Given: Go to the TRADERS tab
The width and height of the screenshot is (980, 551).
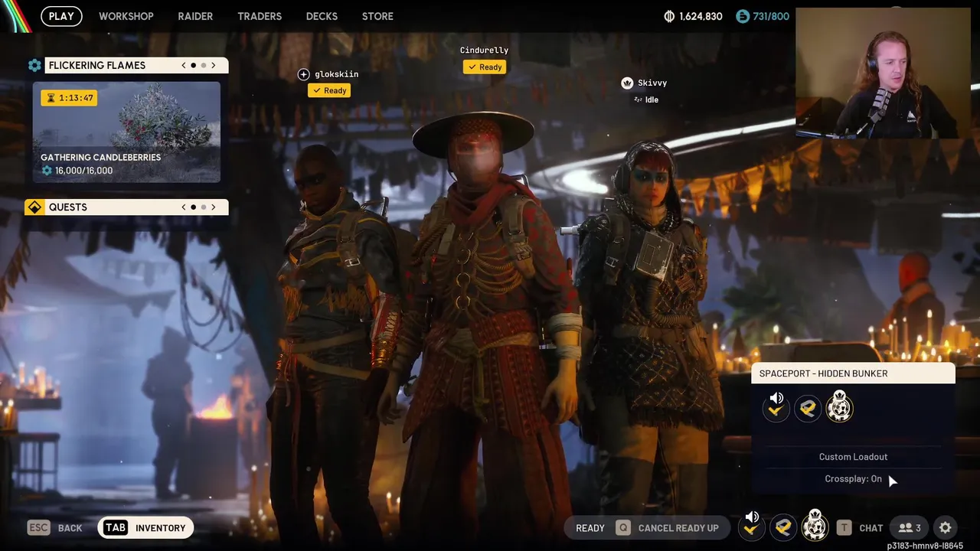Looking at the screenshot, I should (x=260, y=16).
